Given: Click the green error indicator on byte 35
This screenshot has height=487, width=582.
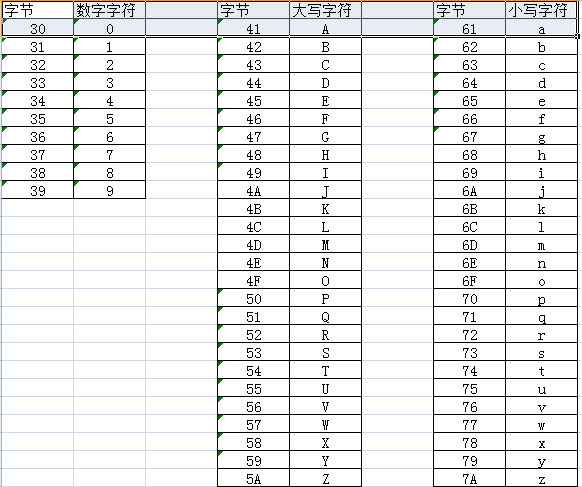Looking at the screenshot, I should 4,111.
